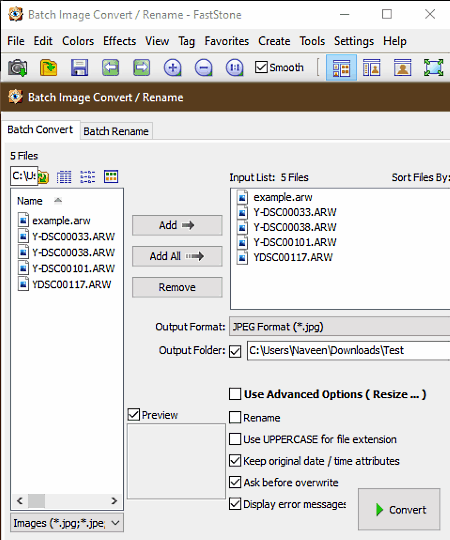Open the folder open icon in the toolbar
450x540 pixels.
[x=49, y=68]
